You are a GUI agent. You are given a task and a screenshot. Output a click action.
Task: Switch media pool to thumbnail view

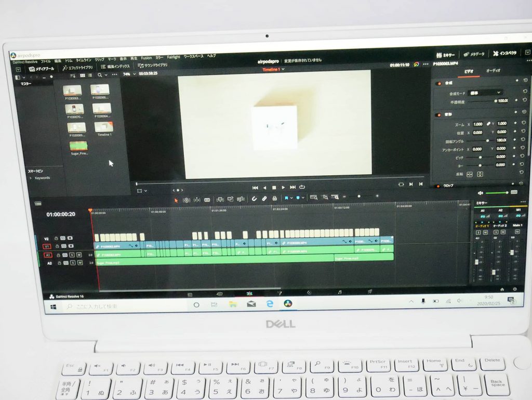coord(83,75)
